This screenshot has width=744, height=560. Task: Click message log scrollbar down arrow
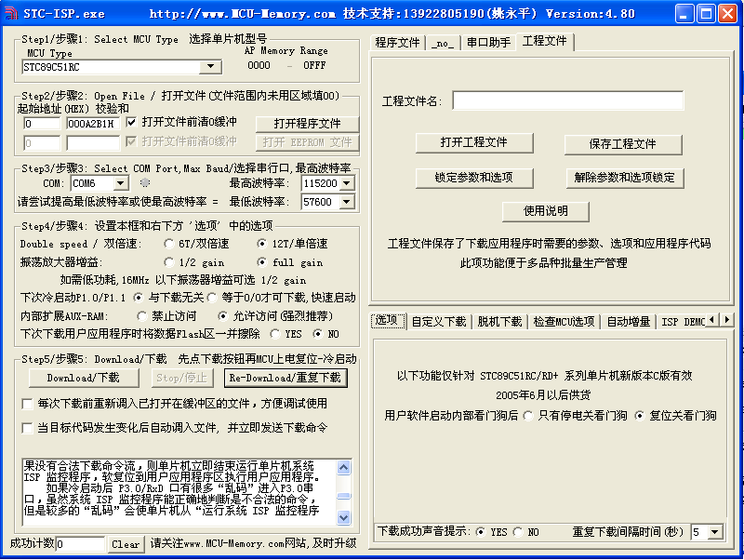tap(343, 517)
